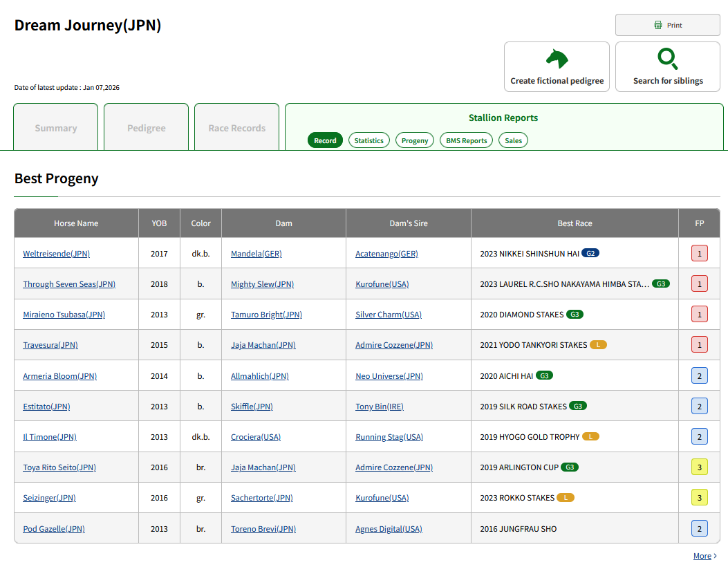
Task: Open dam Allmahlich(JPN) link
Action: [x=259, y=375]
